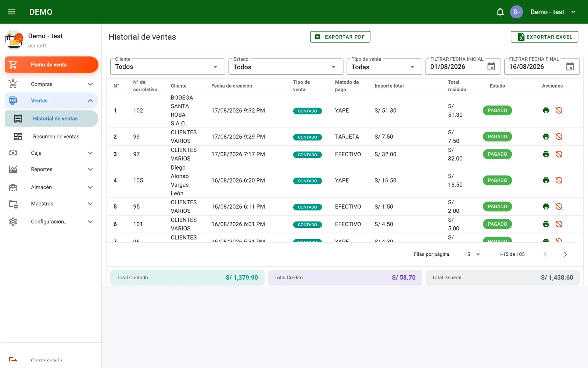Click the 17/08/2026 7:17 PM date cell
The height and width of the screenshot is (368, 588).
(238, 154)
